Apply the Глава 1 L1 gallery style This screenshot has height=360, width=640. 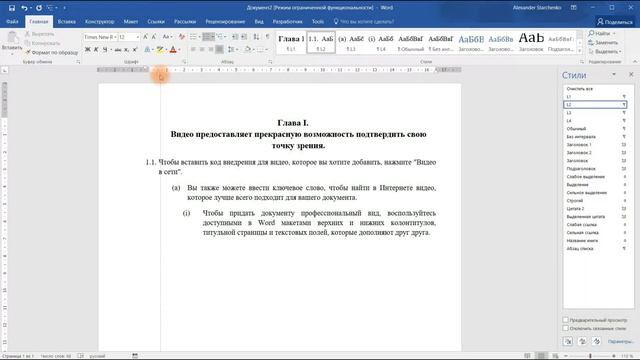click(291, 42)
